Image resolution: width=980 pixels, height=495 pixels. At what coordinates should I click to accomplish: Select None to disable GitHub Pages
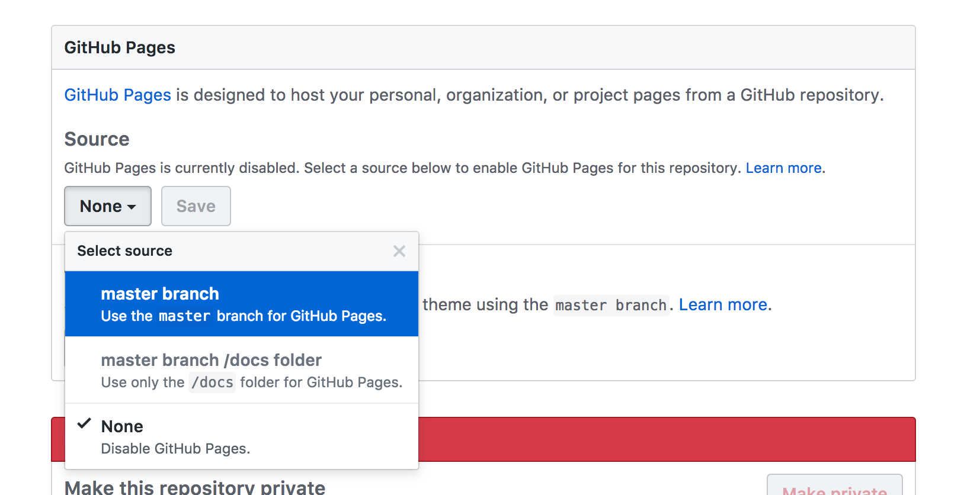pos(242,436)
